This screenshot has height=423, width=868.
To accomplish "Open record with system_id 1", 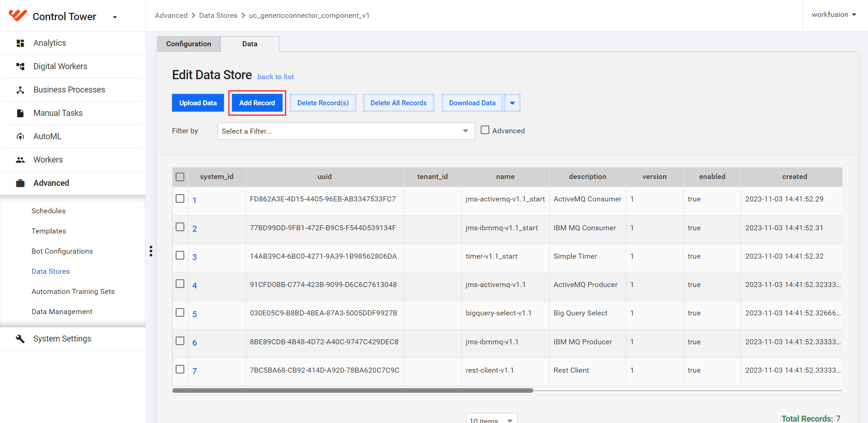I will (x=194, y=201).
